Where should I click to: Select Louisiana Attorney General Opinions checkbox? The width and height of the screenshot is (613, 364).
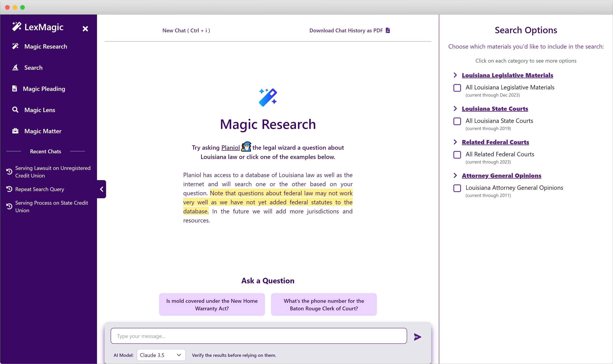tap(457, 188)
